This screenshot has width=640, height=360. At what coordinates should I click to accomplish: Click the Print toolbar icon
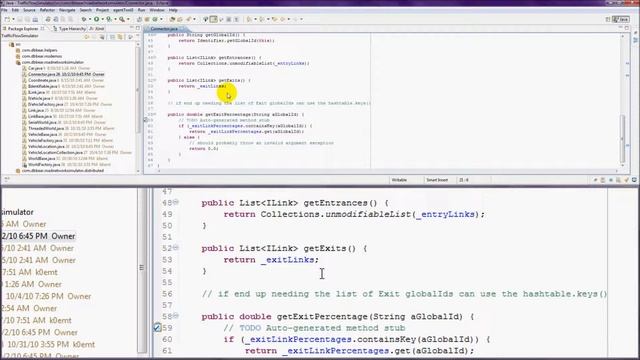(35, 19)
